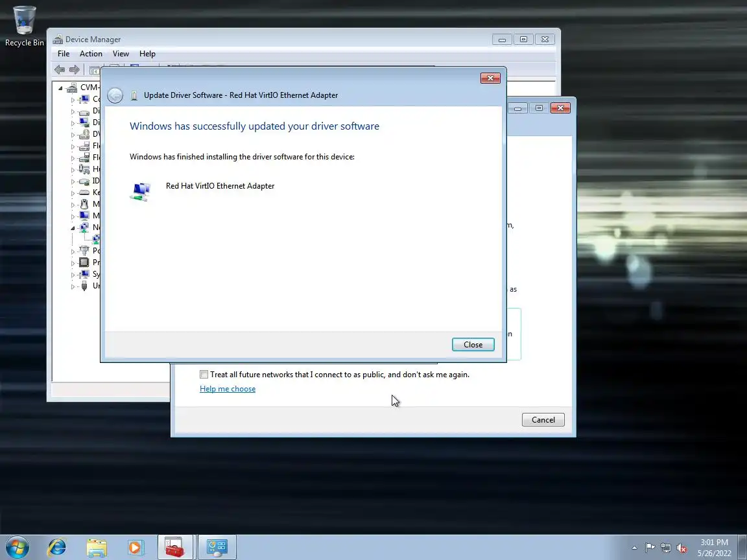Collapse the Network adapters (Ne) category triangle
Image resolution: width=747 pixels, height=560 pixels.
coord(73,228)
